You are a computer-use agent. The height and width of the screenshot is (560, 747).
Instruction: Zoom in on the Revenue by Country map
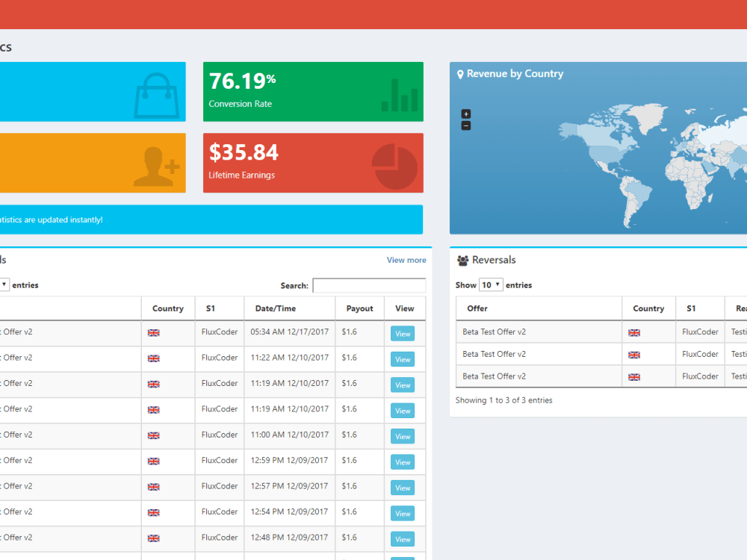(x=466, y=113)
